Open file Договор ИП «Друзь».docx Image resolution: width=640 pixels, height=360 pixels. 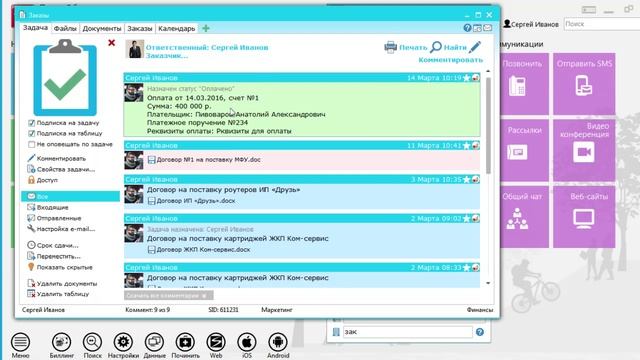tap(191, 201)
